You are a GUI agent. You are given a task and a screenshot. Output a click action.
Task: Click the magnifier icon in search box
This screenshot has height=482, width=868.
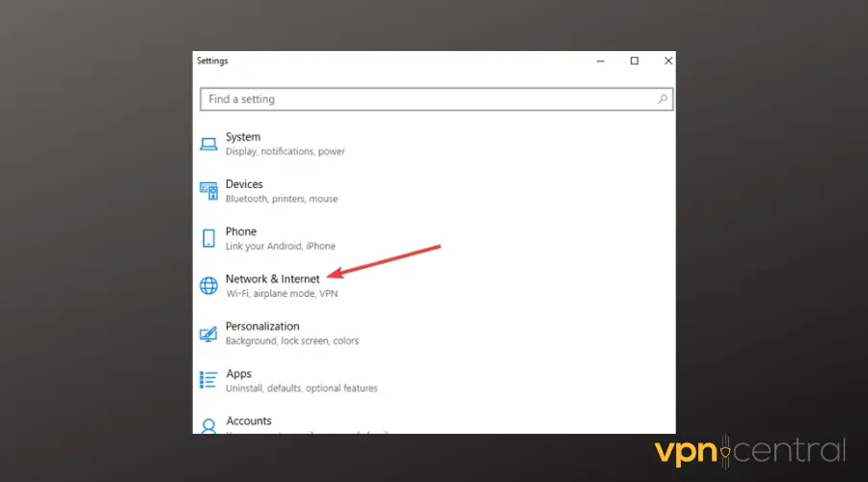tap(663, 99)
